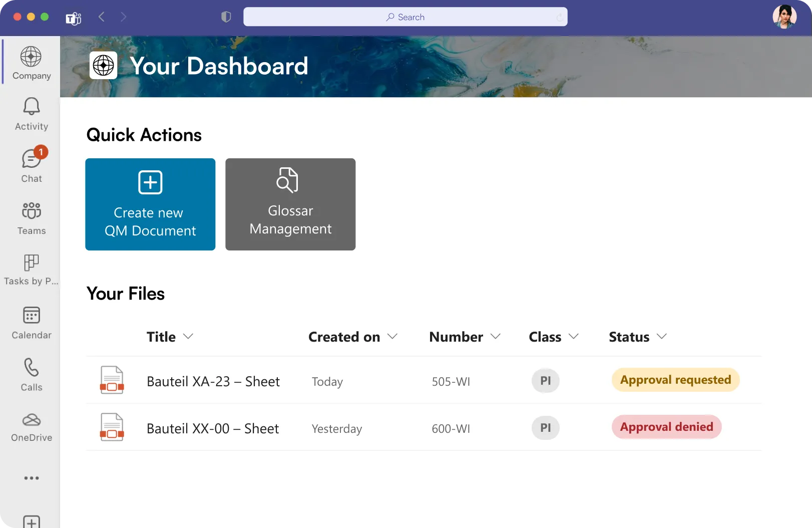Open the Activity bell icon
The width and height of the screenshot is (812, 528).
(31, 106)
